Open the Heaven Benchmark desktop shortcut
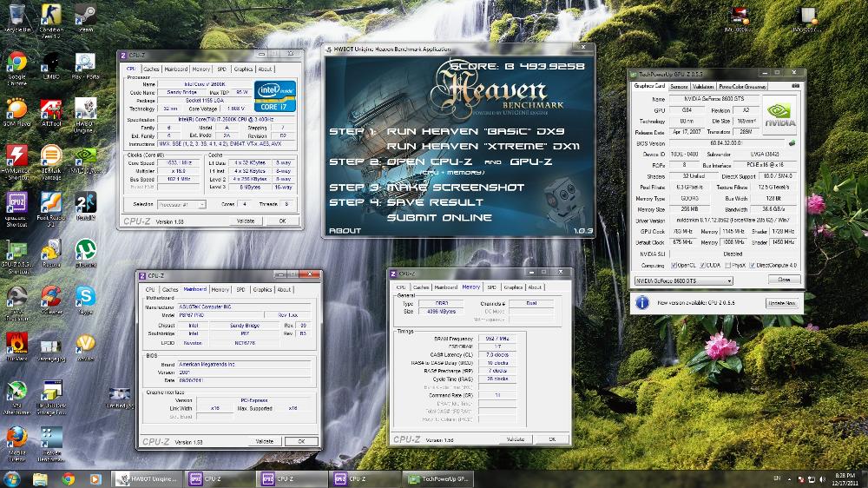 pos(51,444)
